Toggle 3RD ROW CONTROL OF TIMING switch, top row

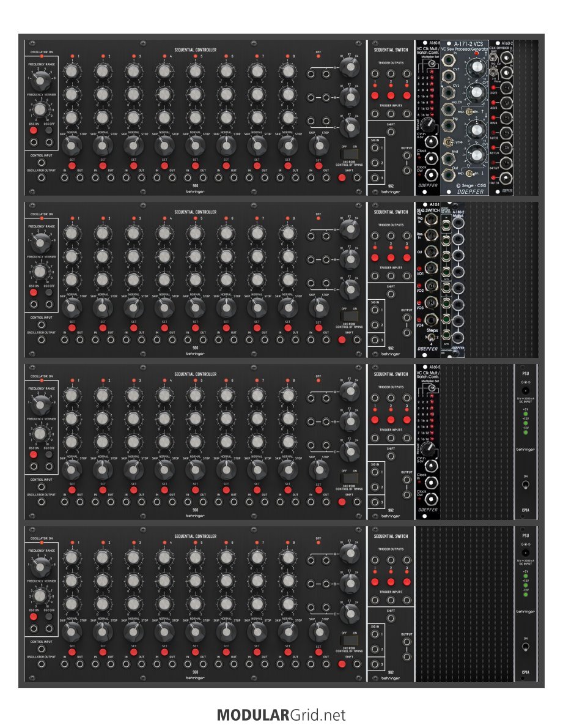[x=349, y=154]
